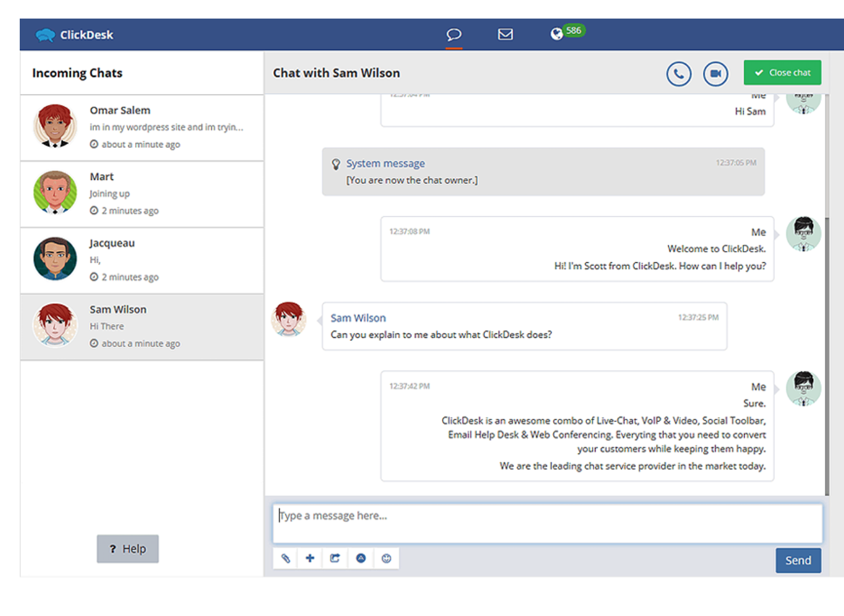Click Sam Wilson's avatar in Incoming Chats list

coord(55,325)
